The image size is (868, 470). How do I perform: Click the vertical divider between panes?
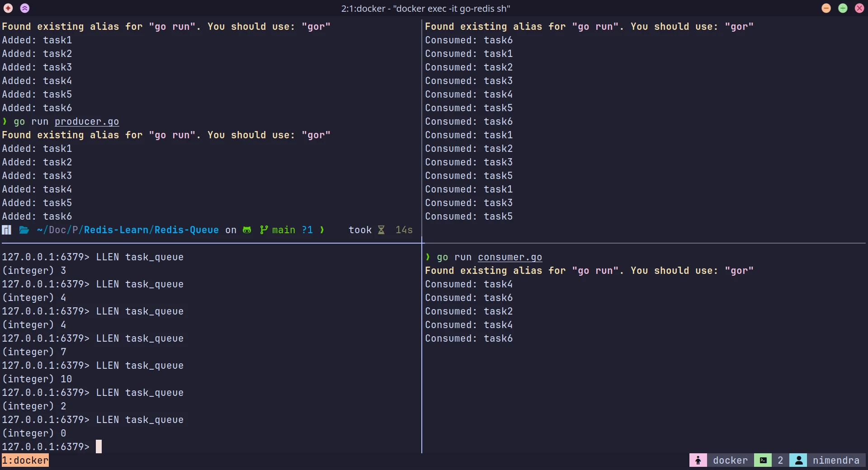(x=422, y=348)
